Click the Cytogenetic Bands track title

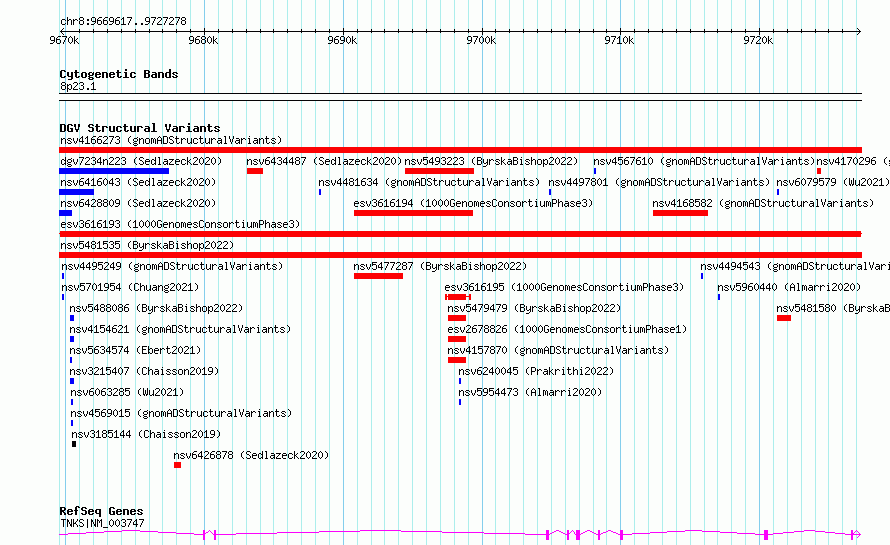pos(119,74)
